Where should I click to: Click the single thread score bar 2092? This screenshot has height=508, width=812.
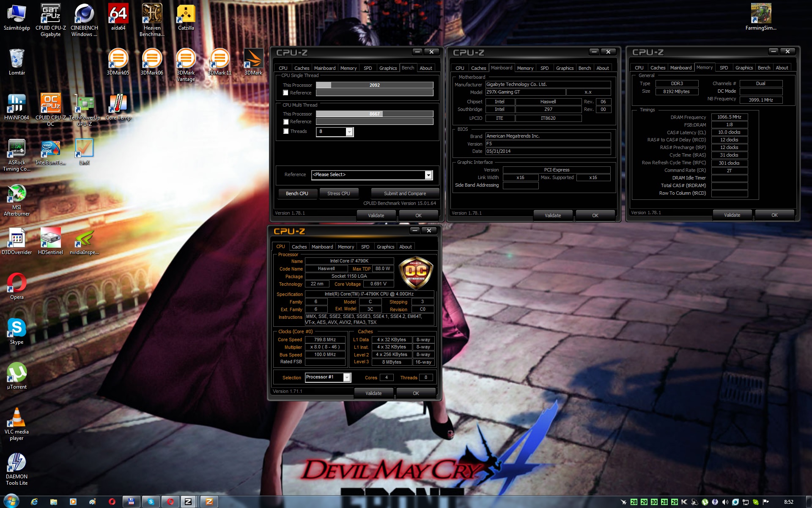[x=375, y=85]
